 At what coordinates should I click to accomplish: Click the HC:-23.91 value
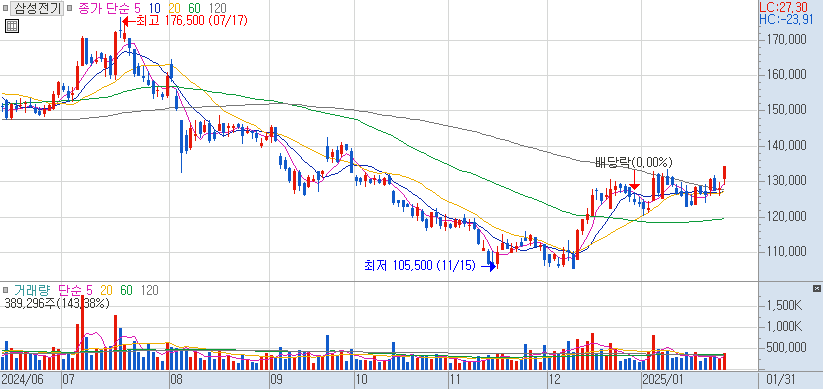coord(786,19)
